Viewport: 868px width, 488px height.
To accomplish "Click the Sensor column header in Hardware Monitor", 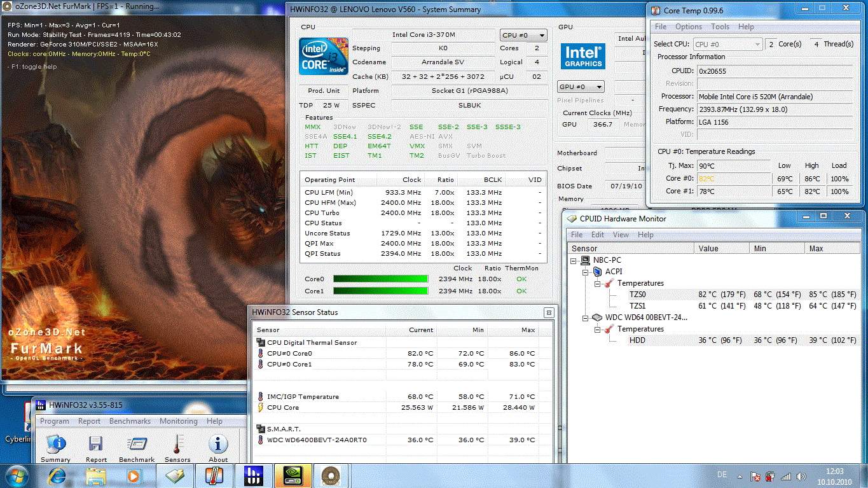I will pos(632,249).
